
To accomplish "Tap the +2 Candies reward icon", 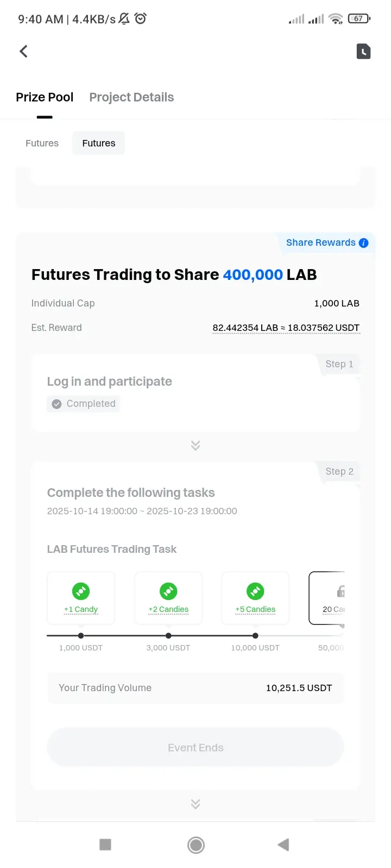I will (168, 591).
